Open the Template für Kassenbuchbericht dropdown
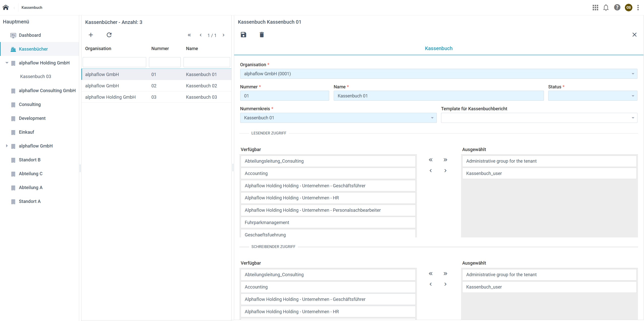The image size is (644, 321). (539, 118)
